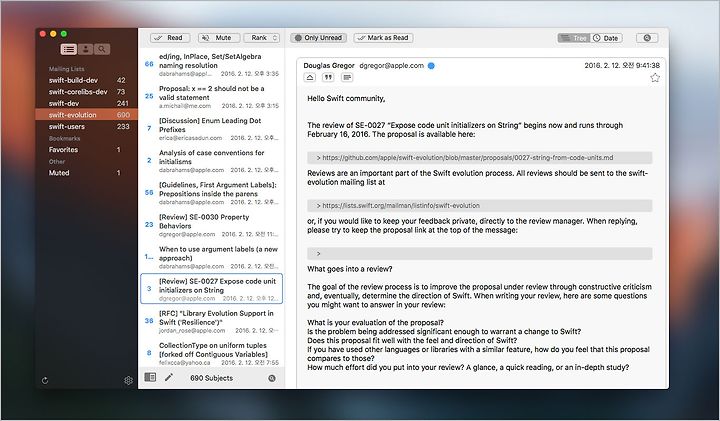This screenshot has height=421, width=720.
Task: Compose new message with pencil icon
Action: point(169,377)
